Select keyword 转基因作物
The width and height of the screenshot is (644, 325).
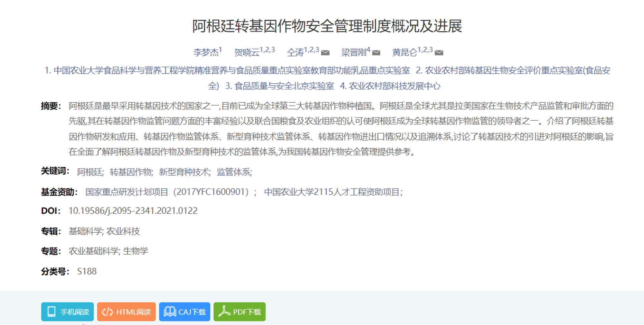[131, 172]
